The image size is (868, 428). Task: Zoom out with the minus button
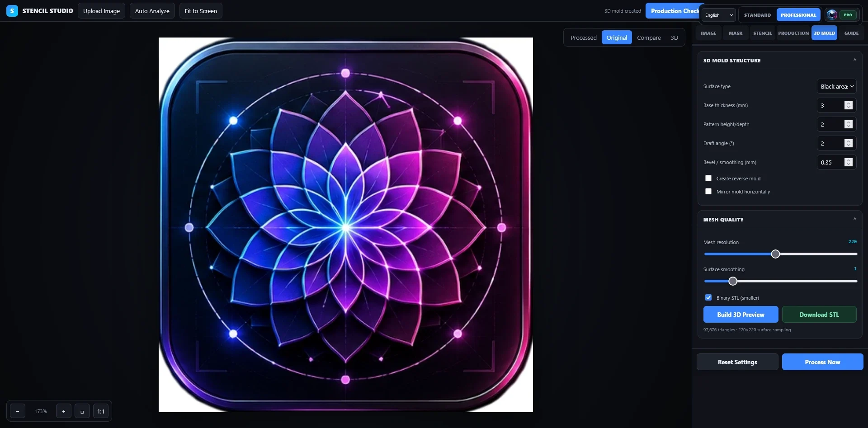pyautogui.click(x=18, y=411)
